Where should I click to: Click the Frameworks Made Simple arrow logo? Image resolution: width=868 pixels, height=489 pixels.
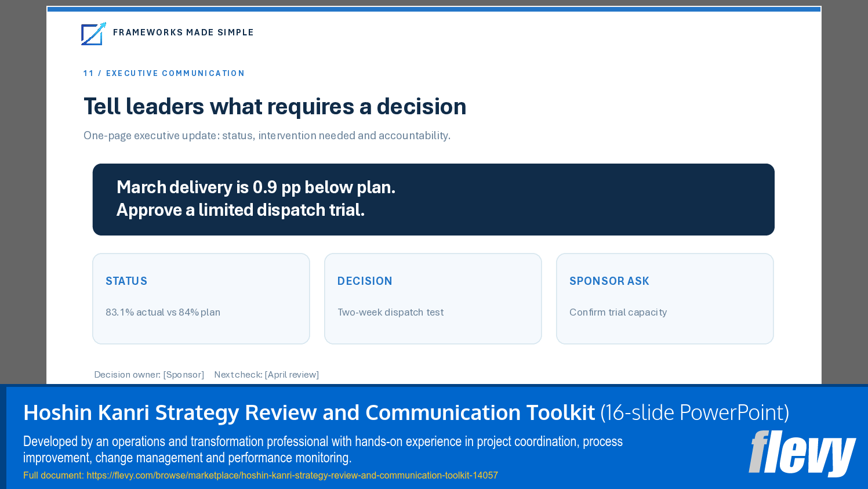[93, 34]
